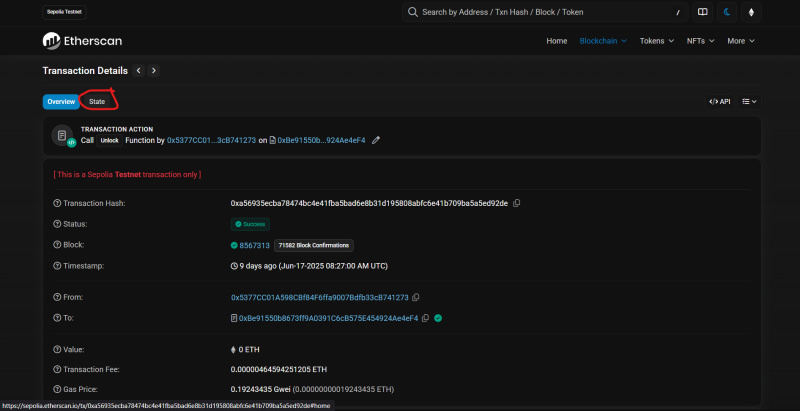The height and width of the screenshot is (411, 800).
Task: Select the transaction hash text
Action: point(369,203)
